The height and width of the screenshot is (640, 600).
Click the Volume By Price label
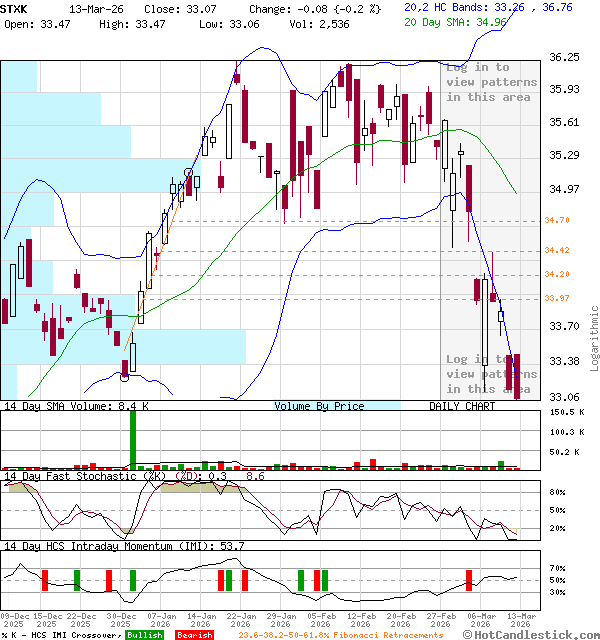pos(319,406)
